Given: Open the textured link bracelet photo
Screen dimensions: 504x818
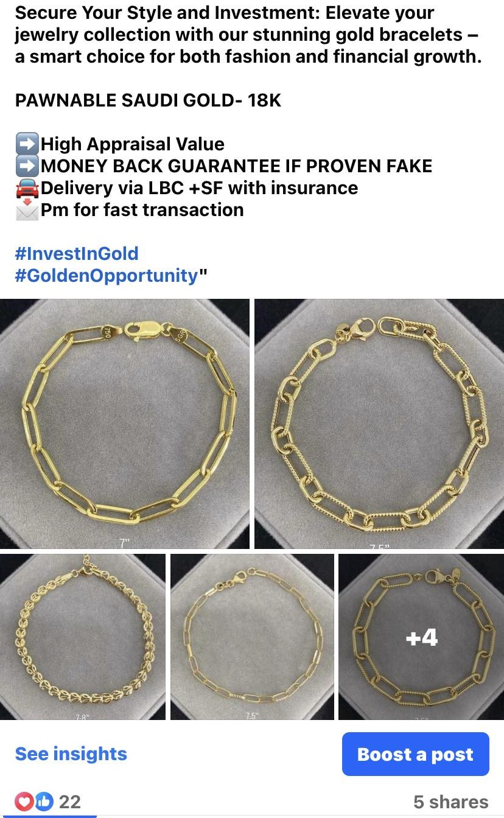Looking at the screenshot, I should (x=379, y=424).
